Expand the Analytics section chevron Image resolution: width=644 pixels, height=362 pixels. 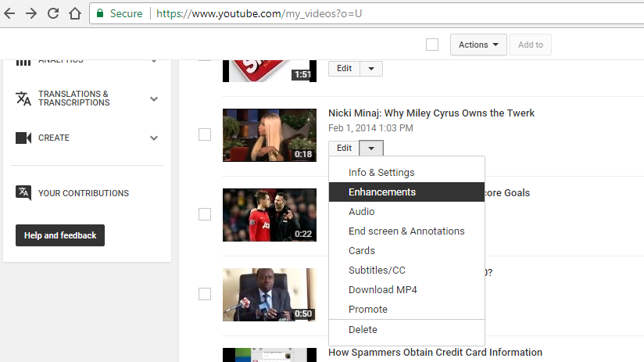pos(154,61)
